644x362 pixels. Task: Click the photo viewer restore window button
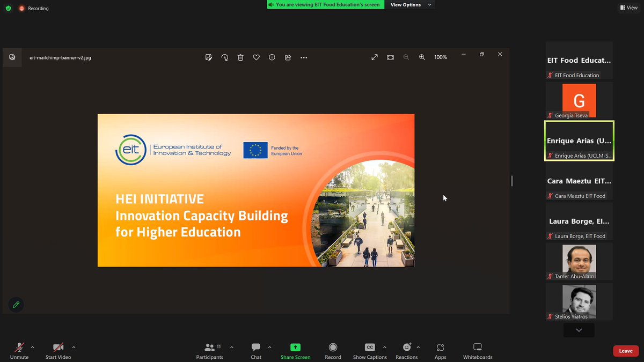click(x=482, y=54)
